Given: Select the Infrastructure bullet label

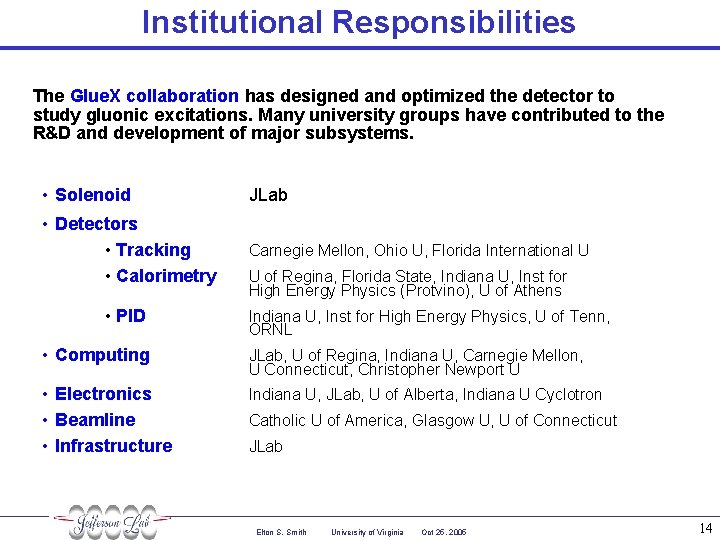Looking at the screenshot, I should tap(113, 446).
